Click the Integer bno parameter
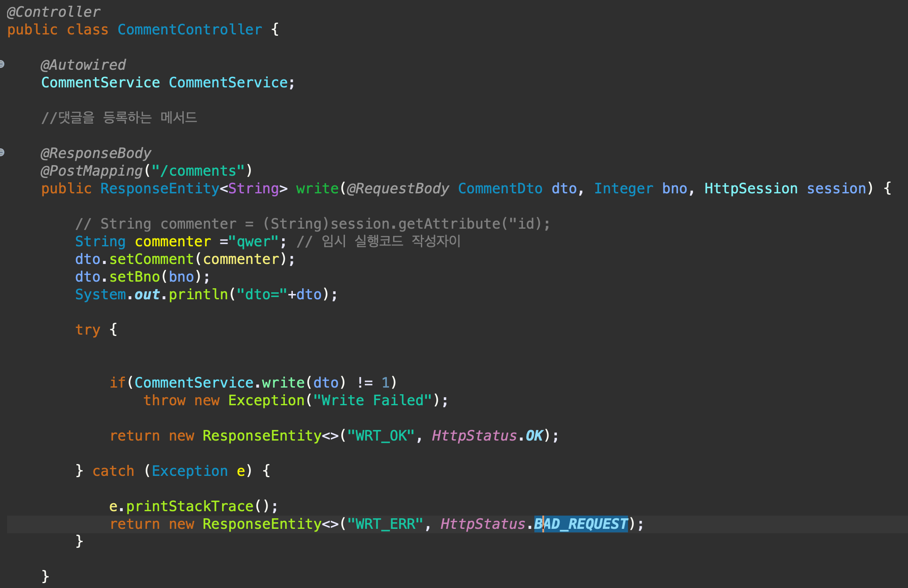This screenshot has height=588, width=908. pyautogui.click(x=640, y=188)
